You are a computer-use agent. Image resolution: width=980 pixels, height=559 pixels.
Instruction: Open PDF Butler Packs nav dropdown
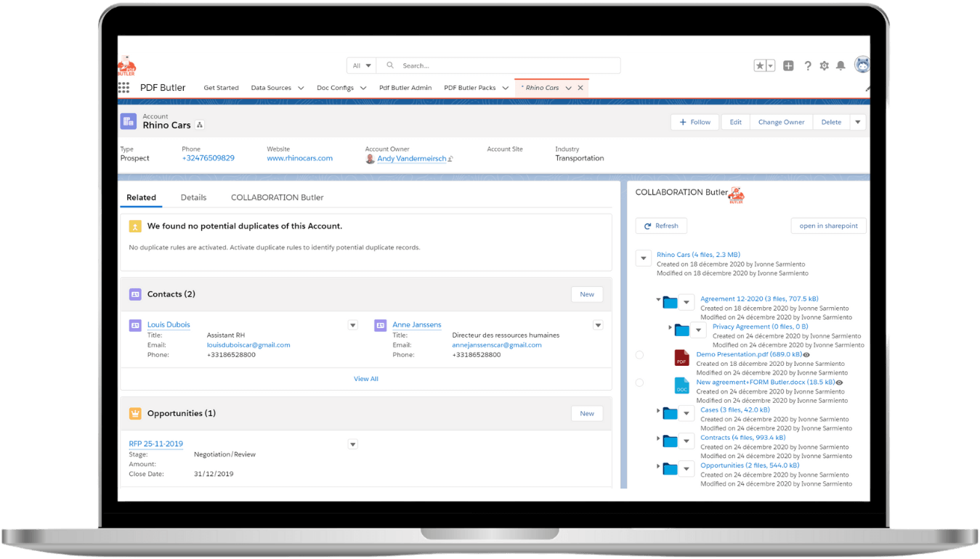(505, 88)
